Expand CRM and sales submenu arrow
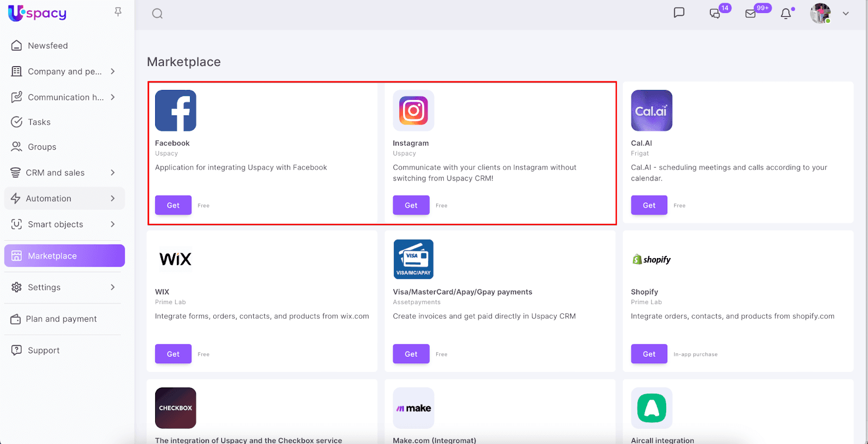 pyautogui.click(x=113, y=172)
